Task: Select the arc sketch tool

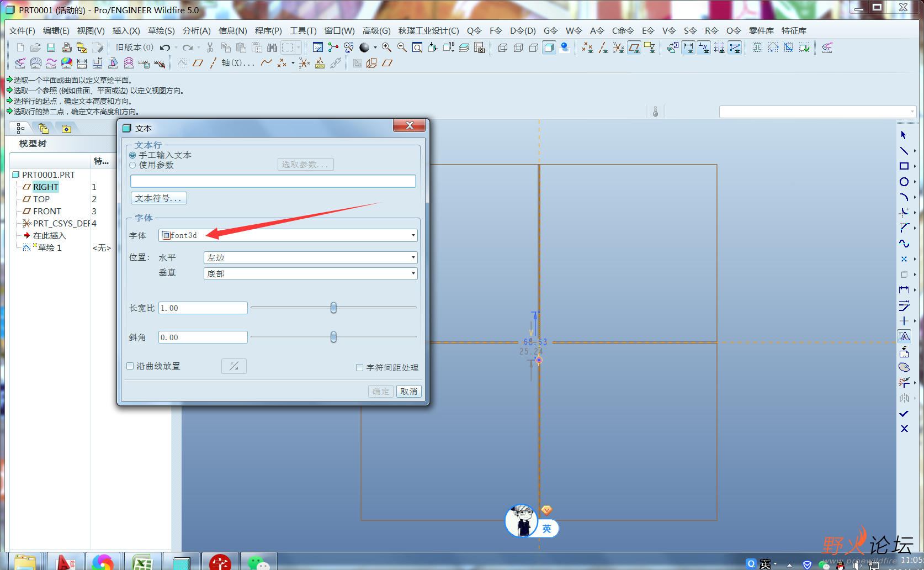Action: point(904,197)
